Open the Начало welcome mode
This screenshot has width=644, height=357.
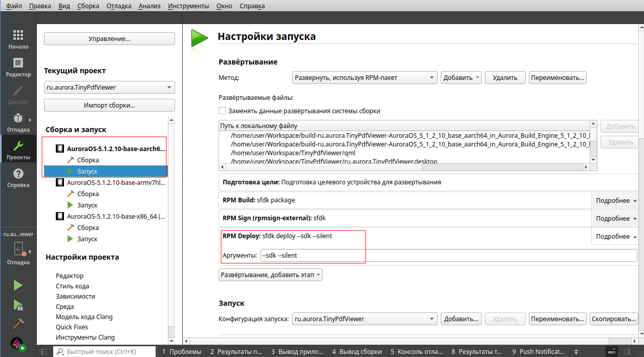click(18, 39)
